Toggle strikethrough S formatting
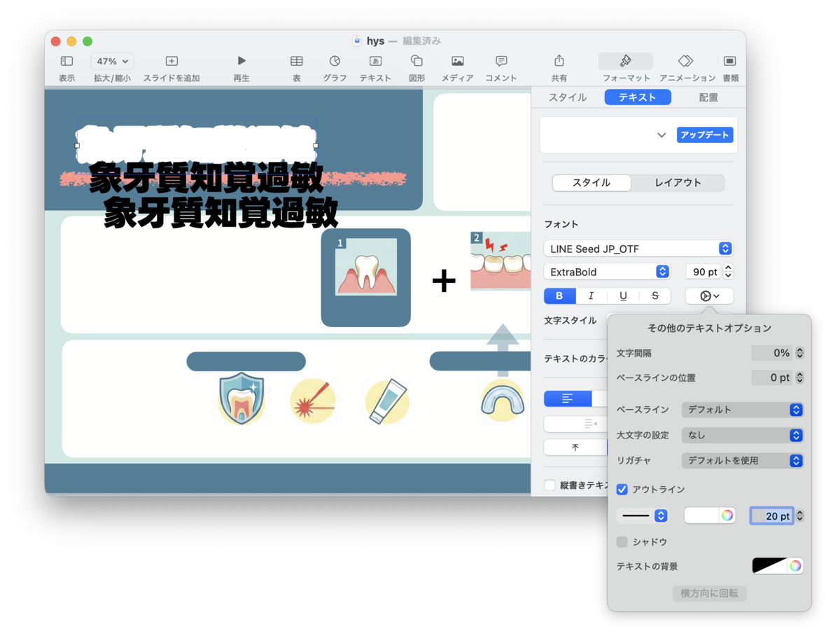This screenshot has width=840, height=643. [x=655, y=296]
